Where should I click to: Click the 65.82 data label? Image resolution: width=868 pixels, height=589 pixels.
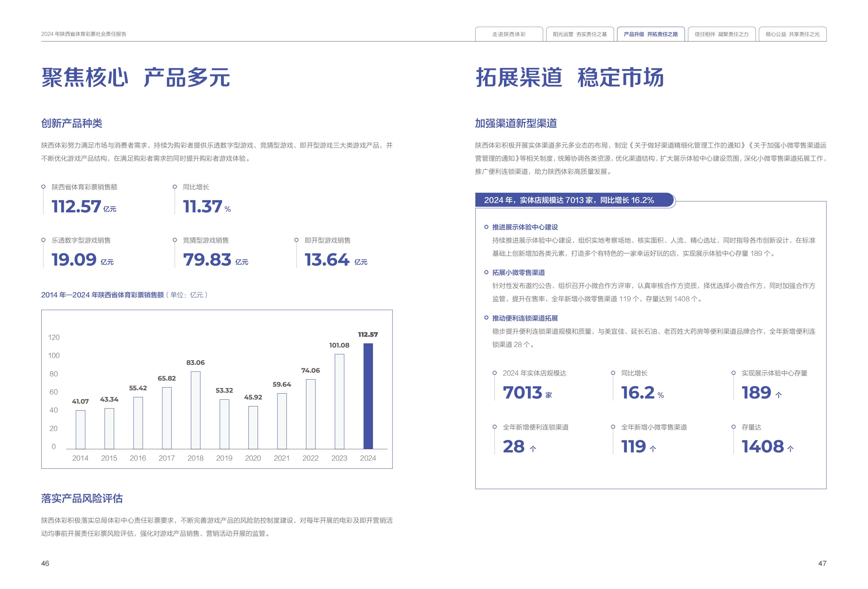[167, 378]
